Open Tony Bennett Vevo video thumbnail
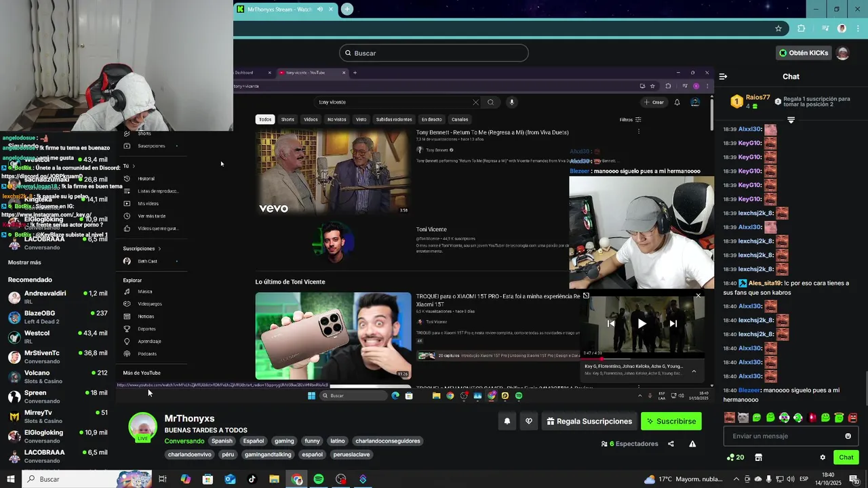 333,172
